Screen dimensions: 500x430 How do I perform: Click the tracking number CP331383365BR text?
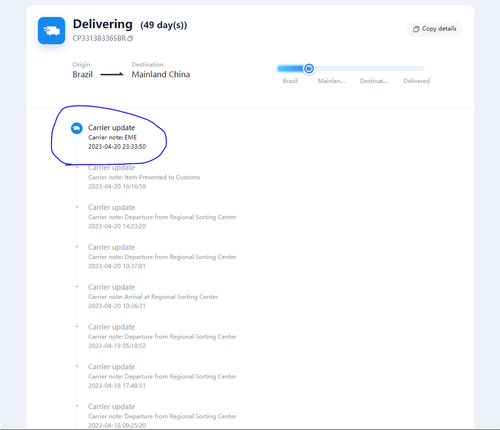coord(99,39)
